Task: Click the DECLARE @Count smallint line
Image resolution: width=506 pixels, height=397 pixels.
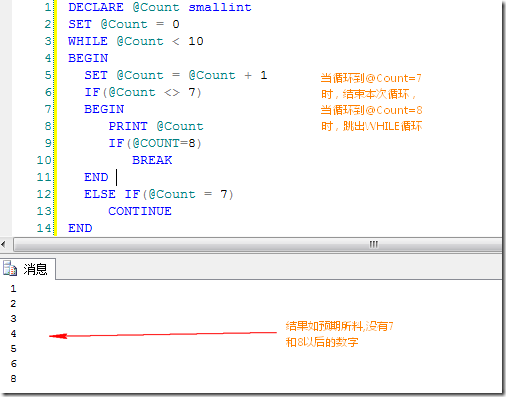Action: coord(160,7)
